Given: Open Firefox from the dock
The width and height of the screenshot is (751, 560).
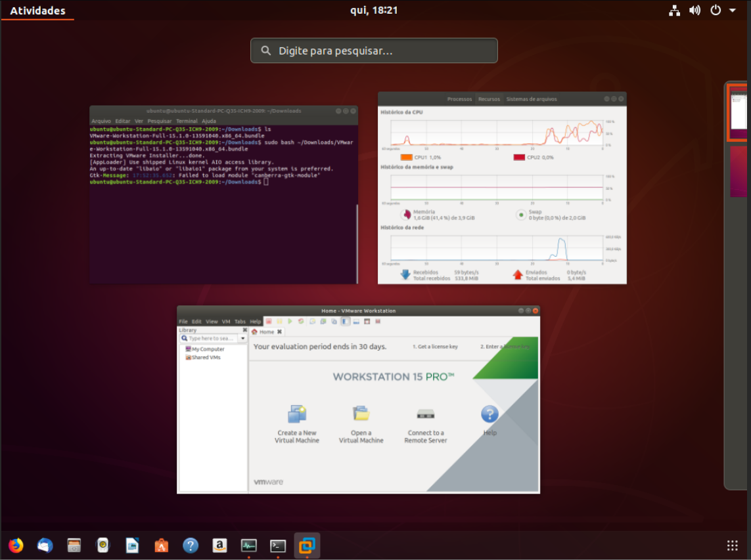Looking at the screenshot, I should (x=16, y=545).
